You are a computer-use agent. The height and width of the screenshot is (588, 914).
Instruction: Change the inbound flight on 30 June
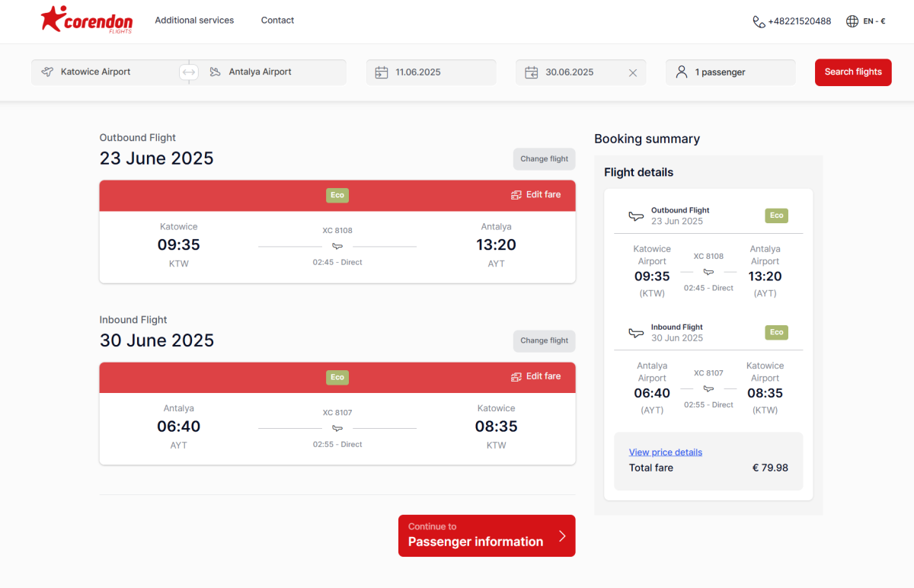point(544,340)
